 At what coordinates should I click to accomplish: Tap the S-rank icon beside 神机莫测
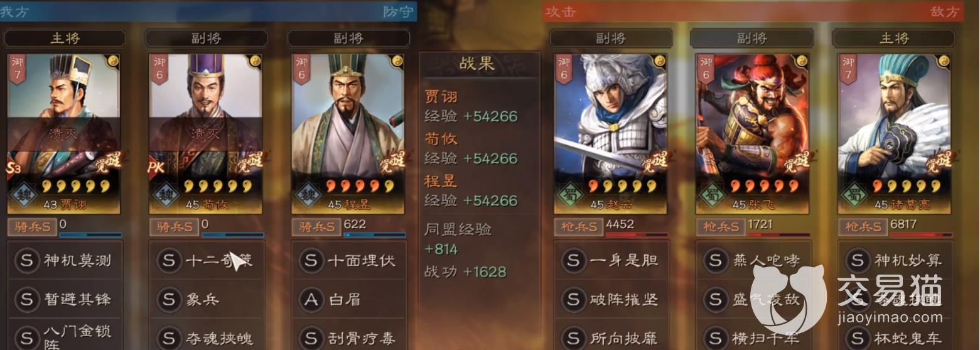click(27, 260)
